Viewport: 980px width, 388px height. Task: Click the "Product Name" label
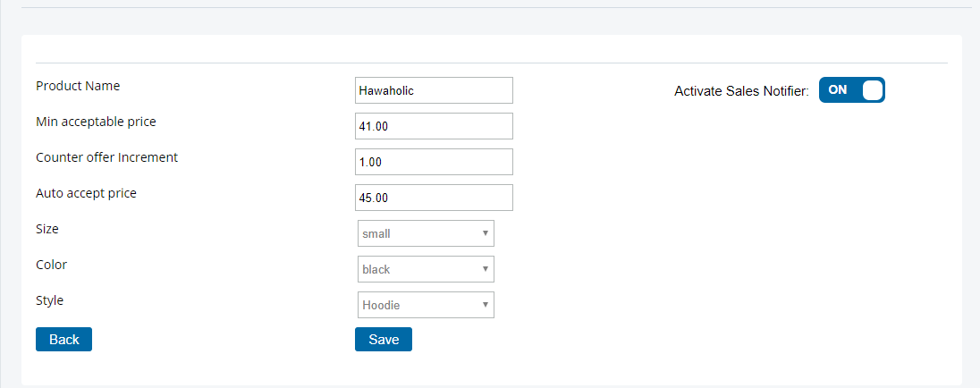point(78,86)
